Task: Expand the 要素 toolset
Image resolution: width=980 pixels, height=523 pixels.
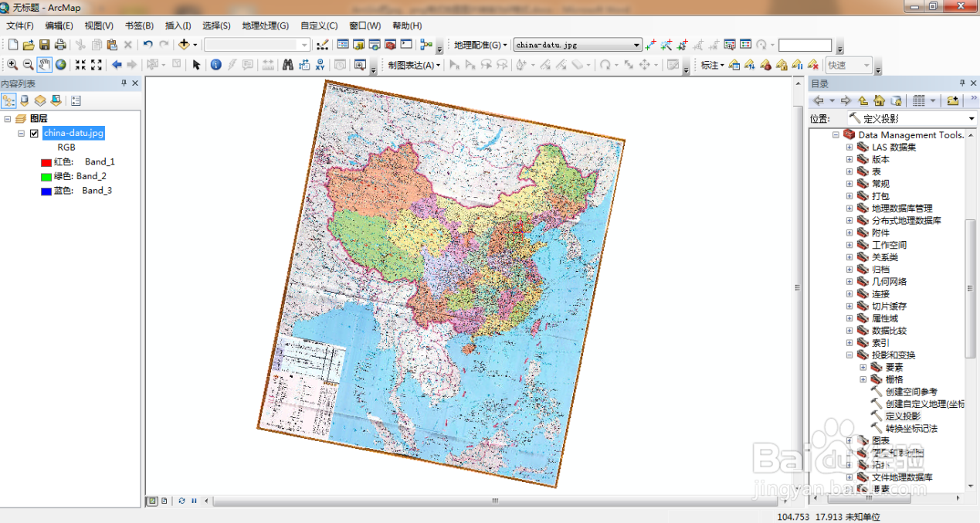Action: click(x=863, y=367)
